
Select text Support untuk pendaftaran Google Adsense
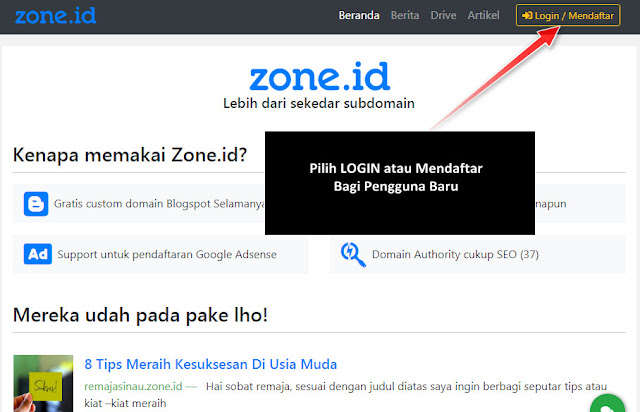coord(167,254)
